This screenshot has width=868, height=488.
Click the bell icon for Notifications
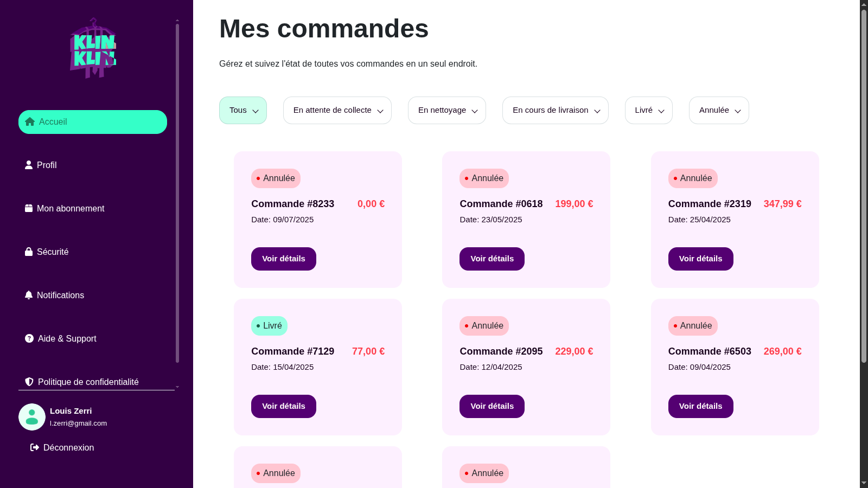coord(29,295)
